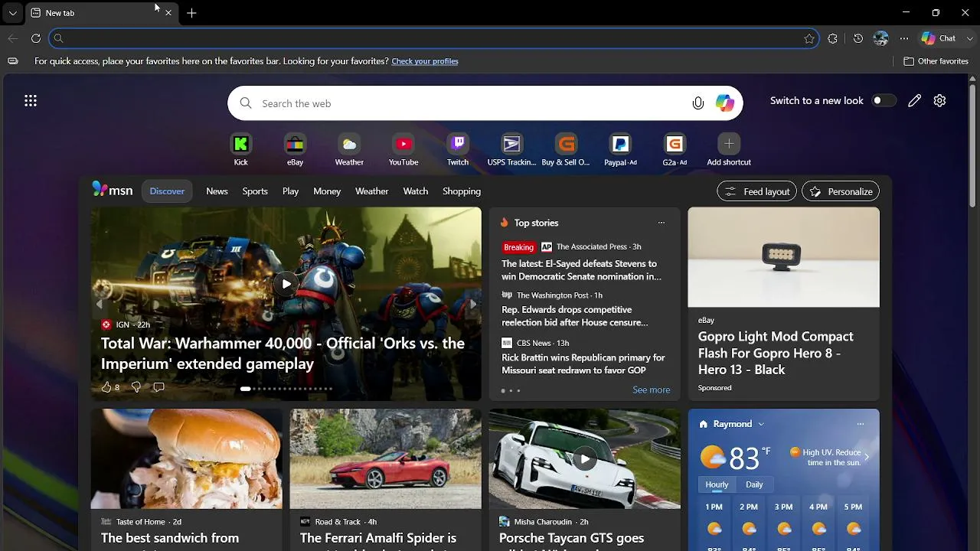Screen dimensions: 980x551
Task: Switch to the MSN Weather tab
Action: point(372,191)
